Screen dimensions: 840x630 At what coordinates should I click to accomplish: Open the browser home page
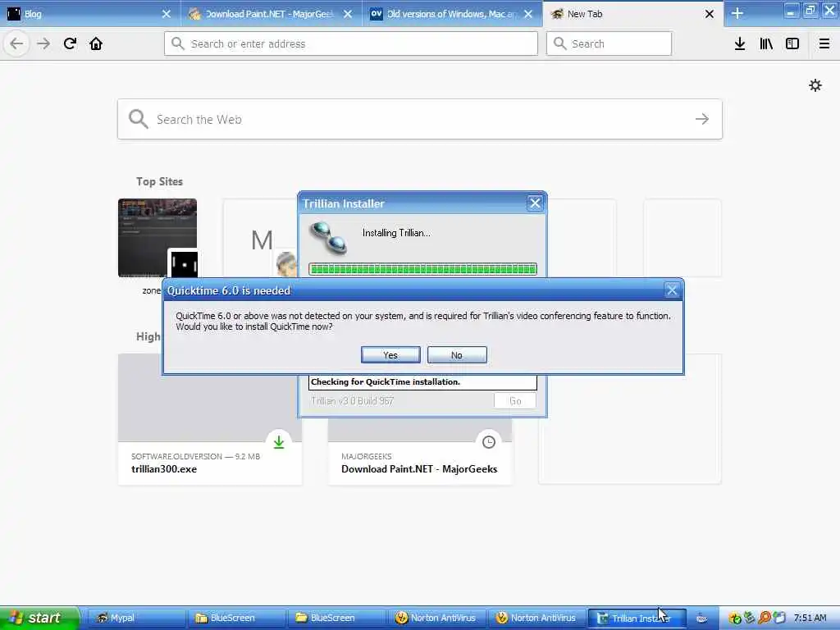tap(96, 43)
